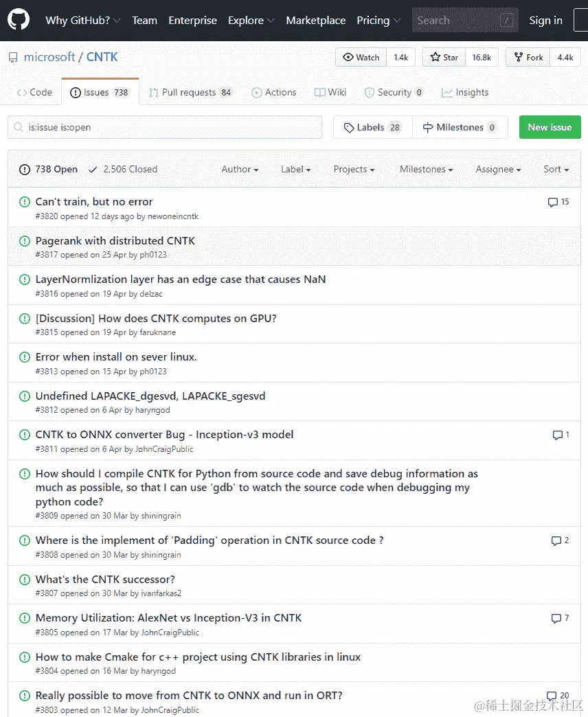
Task: Expand the Explore navigation dropdown
Action: [x=251, y=20]
